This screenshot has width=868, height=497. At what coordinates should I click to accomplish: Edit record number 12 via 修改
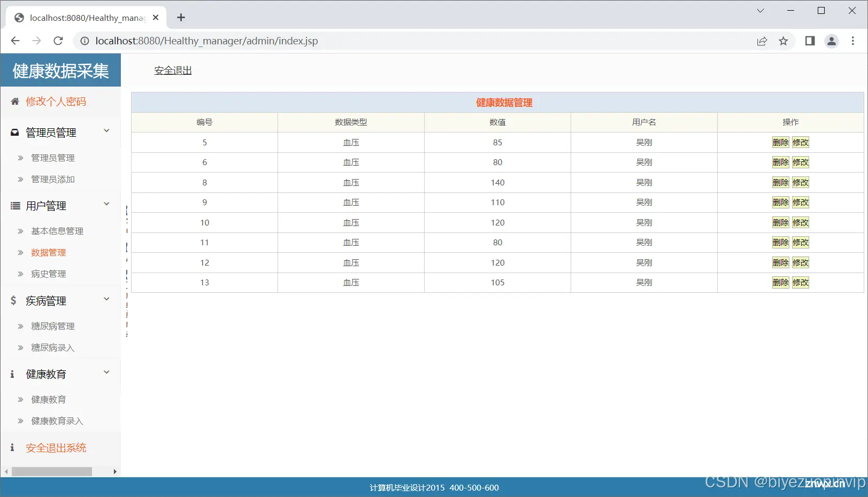coord(801,262)
